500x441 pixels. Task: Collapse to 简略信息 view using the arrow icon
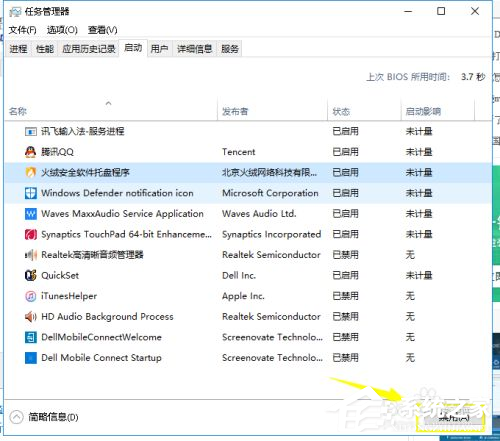17,417
